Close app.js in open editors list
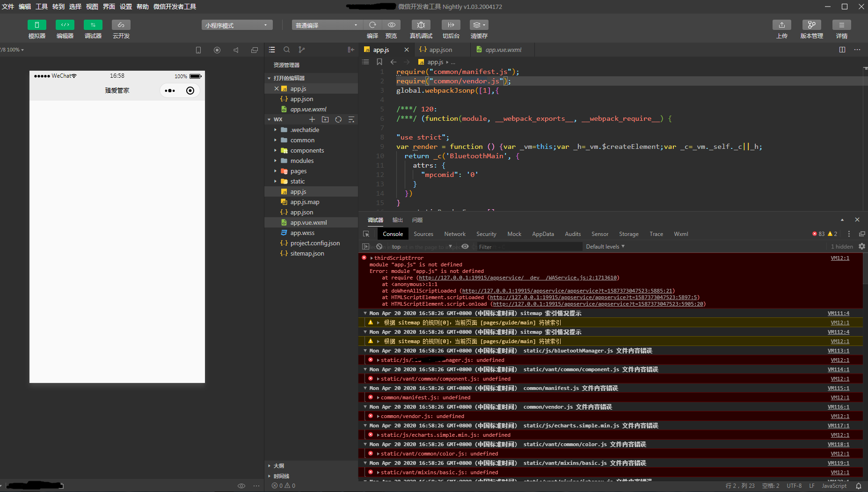 277,88
